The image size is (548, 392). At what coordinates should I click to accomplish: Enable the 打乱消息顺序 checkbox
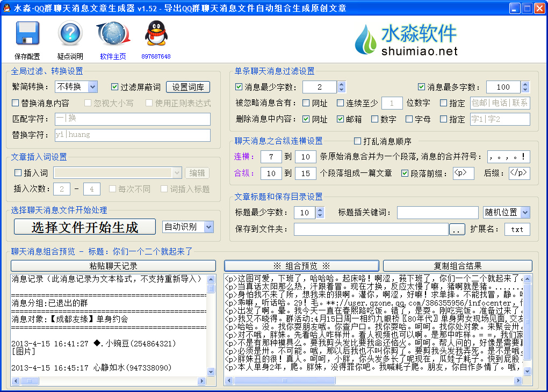[x=357, y=141]
